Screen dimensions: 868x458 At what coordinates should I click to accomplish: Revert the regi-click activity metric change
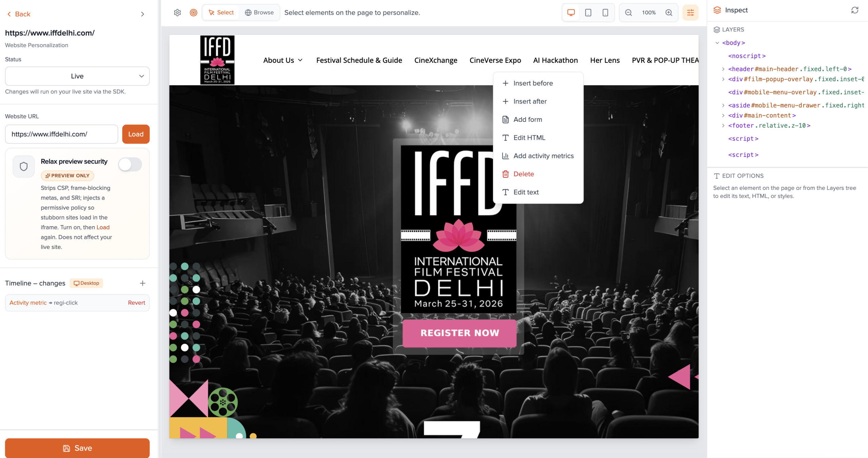136,303
